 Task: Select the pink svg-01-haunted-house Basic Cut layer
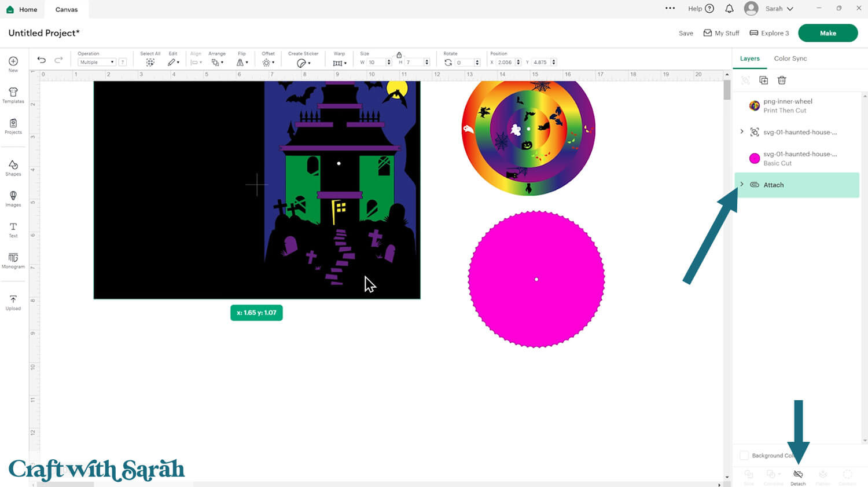(799, 158)
